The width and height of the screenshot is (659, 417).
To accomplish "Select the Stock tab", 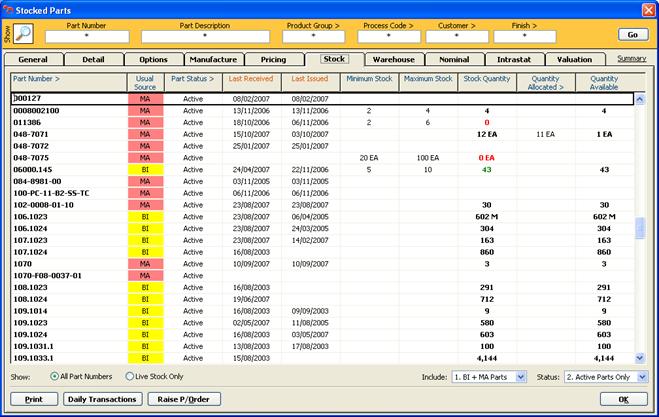I will tap(335, 59).
